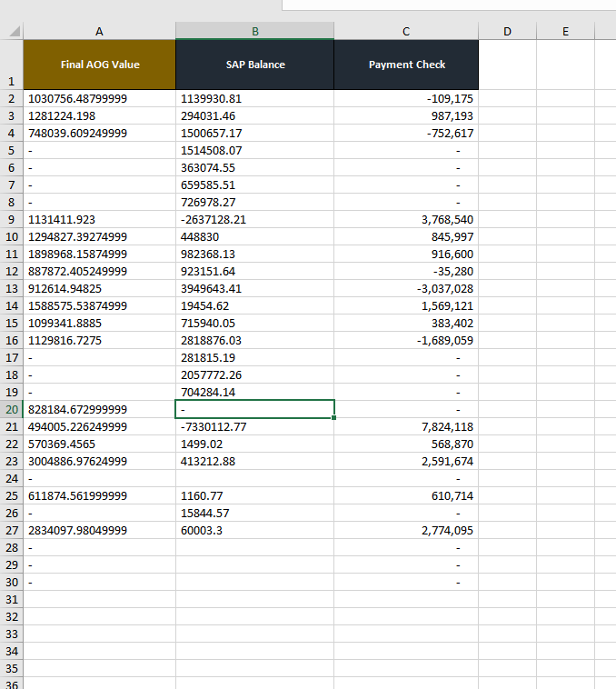This screenshot has height=689, width=616.
Task: Select row 9 header
Action: click(12, 219)
